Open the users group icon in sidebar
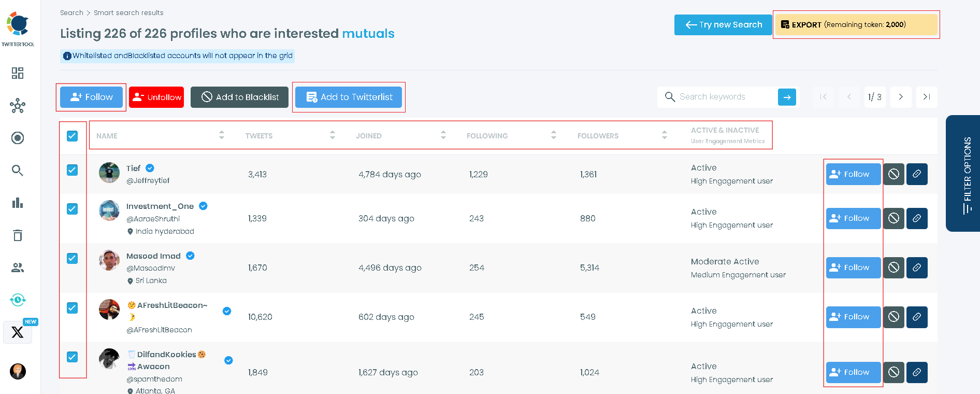This screenshot has height=394, width=980. 18,268
